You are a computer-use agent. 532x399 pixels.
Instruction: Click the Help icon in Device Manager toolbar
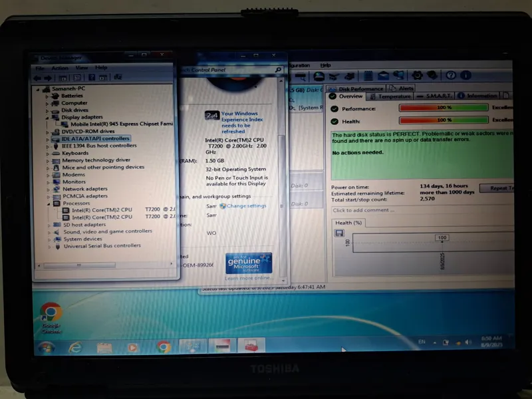(x=92, y=77)
